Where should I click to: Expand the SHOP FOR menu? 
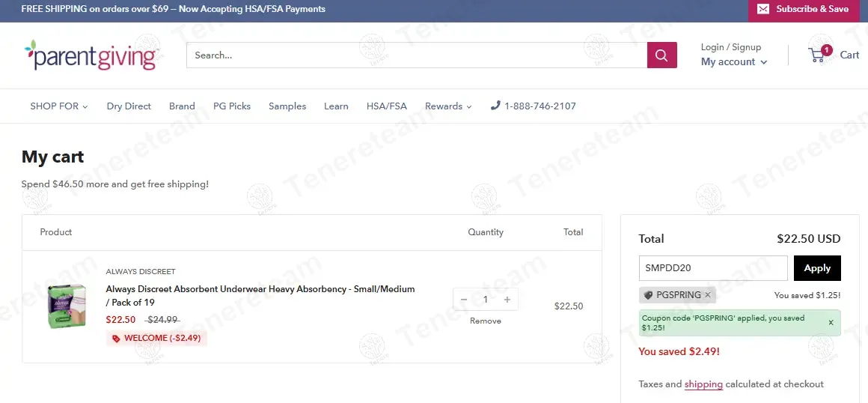pyautogui.click(x=58, y=106)
